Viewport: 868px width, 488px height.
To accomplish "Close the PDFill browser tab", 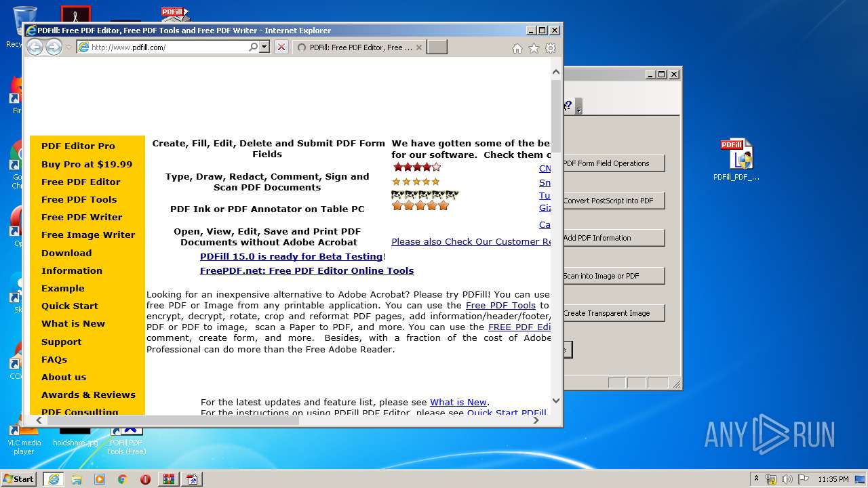I will click(418, 47).
